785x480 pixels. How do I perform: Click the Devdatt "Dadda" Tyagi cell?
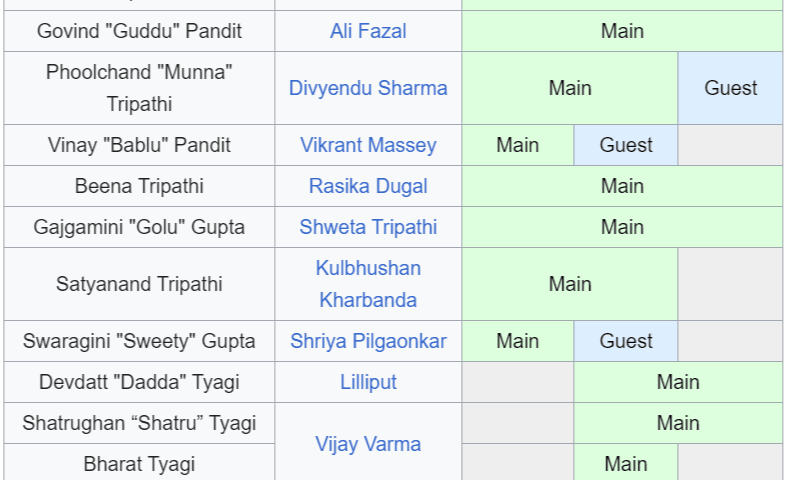pyautogui.click(x=139, y=382)
